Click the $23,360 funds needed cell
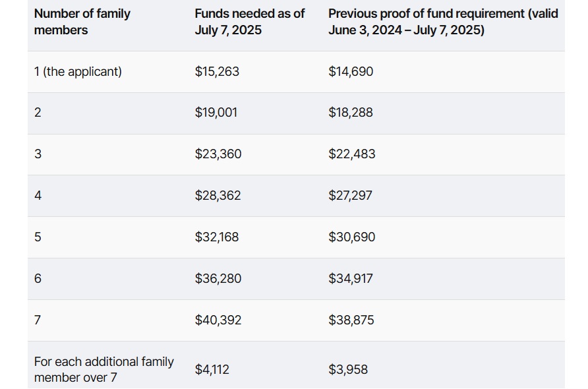The width and height of the screenshot is (588, 389). [218, 154]
